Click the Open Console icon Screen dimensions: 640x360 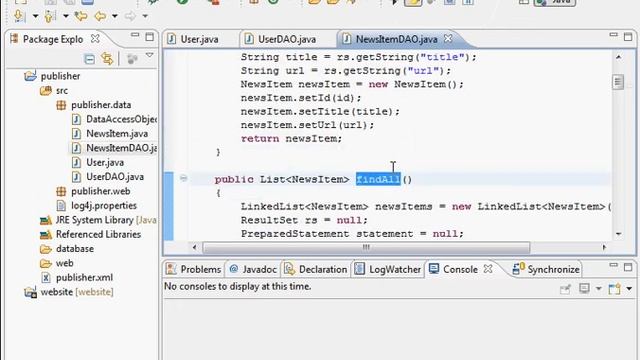pyautogui.click(x=614, y=289)
